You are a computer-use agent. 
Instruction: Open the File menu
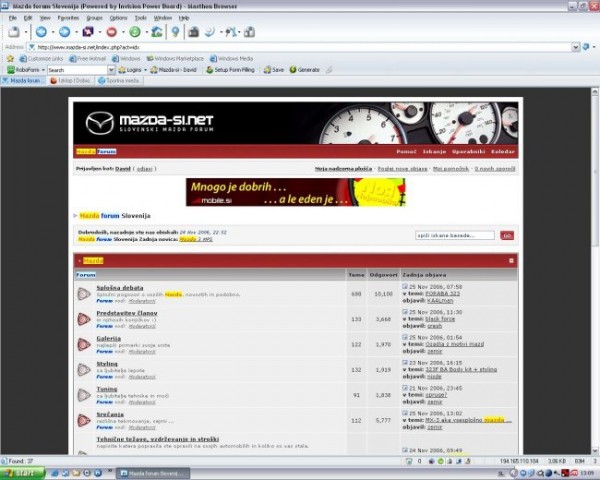[13, 18]
